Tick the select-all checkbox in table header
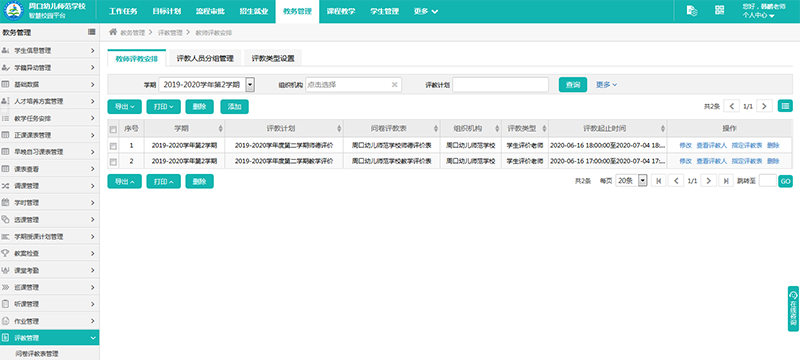Image resolution: width=800 pixels, height=360 pixels. pyautogui.click(x=113, y=128)
